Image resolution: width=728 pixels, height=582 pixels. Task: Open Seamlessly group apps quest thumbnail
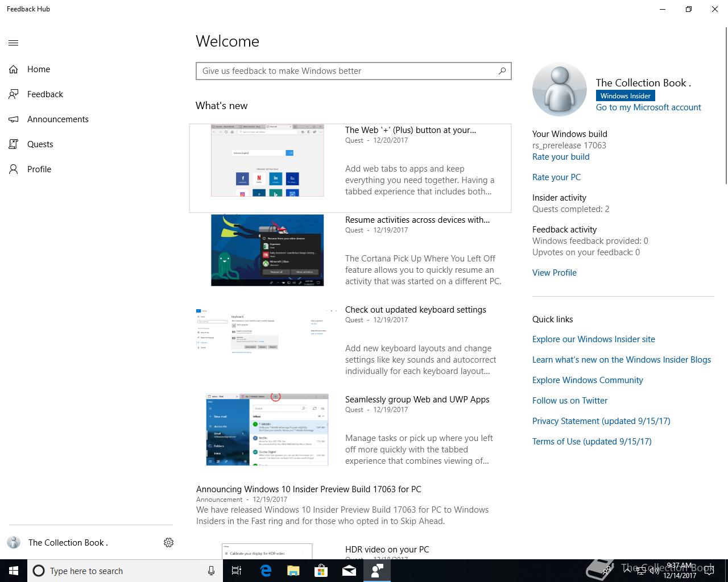coord(267,430)
